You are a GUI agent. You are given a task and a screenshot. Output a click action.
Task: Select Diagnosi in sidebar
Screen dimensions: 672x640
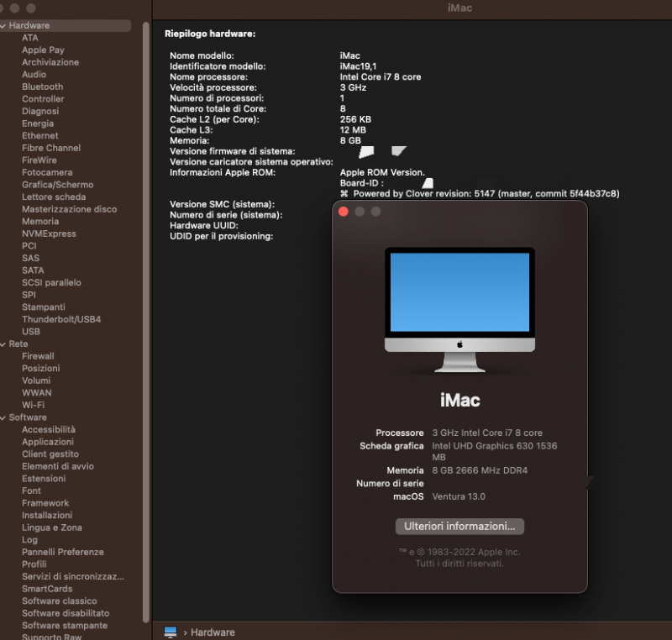[x=40, y=112]
